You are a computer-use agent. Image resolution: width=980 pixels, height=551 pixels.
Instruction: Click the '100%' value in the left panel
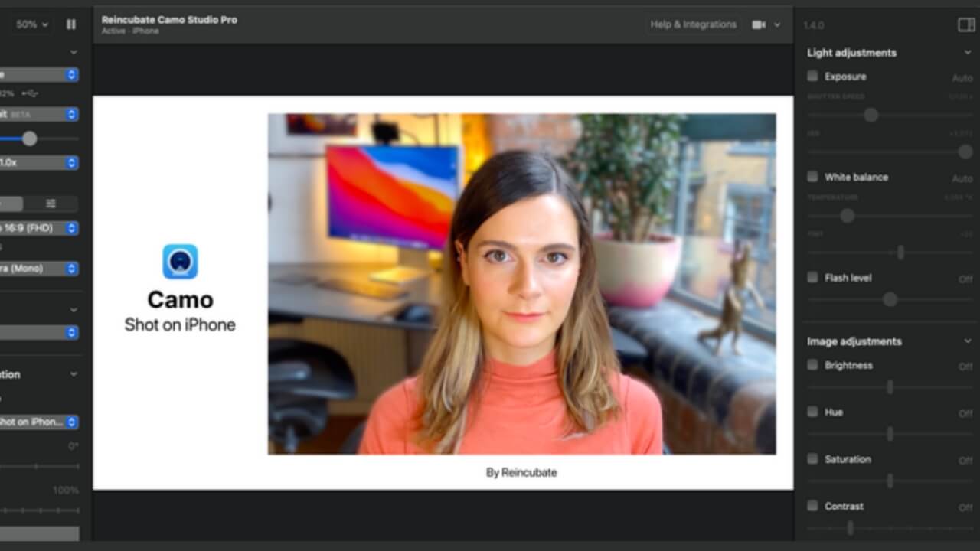pos(66,491)
